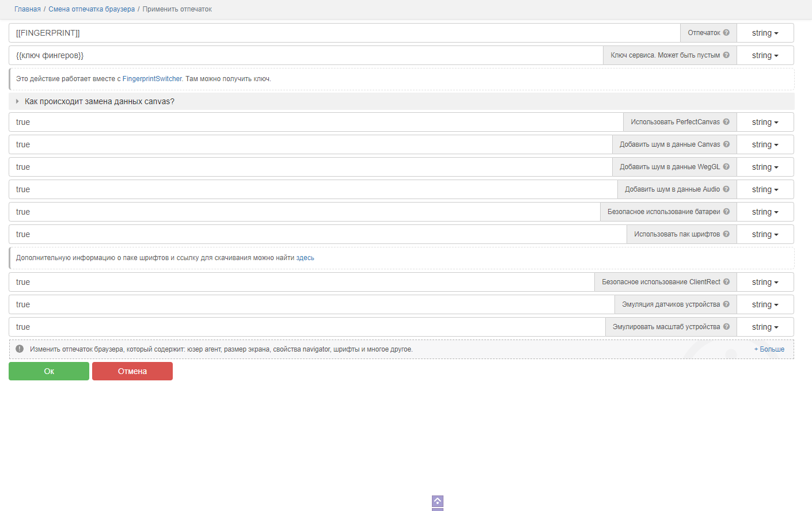
Task: Follow the FingerprintSwitcher link
Action: click(152, 79)
